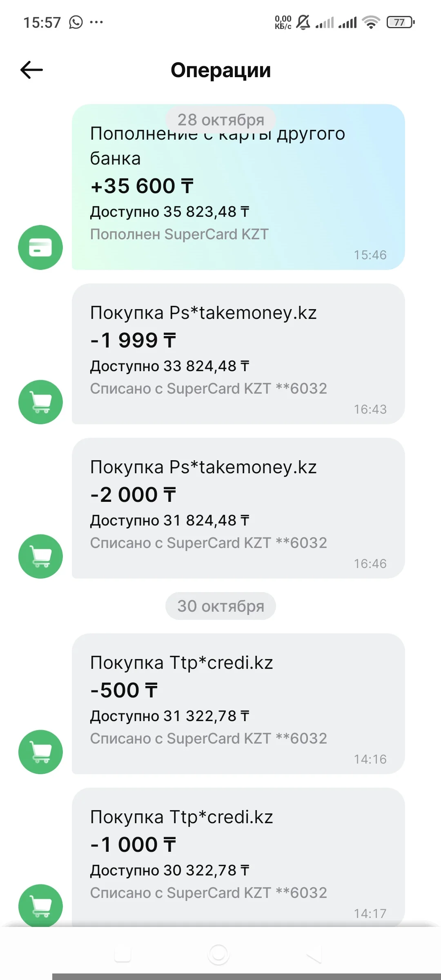Tap the green card icon beside the top-up
Screen dimensions: 441x980
40,247
